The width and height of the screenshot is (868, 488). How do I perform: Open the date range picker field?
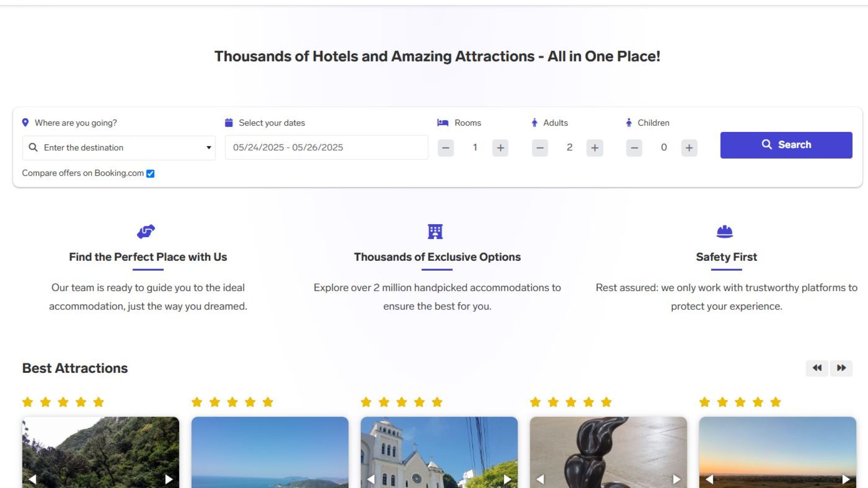pos(326,147)
